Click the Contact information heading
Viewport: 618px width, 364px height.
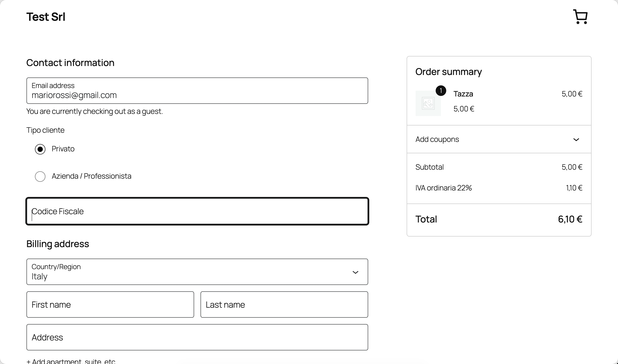click(70, 63)
